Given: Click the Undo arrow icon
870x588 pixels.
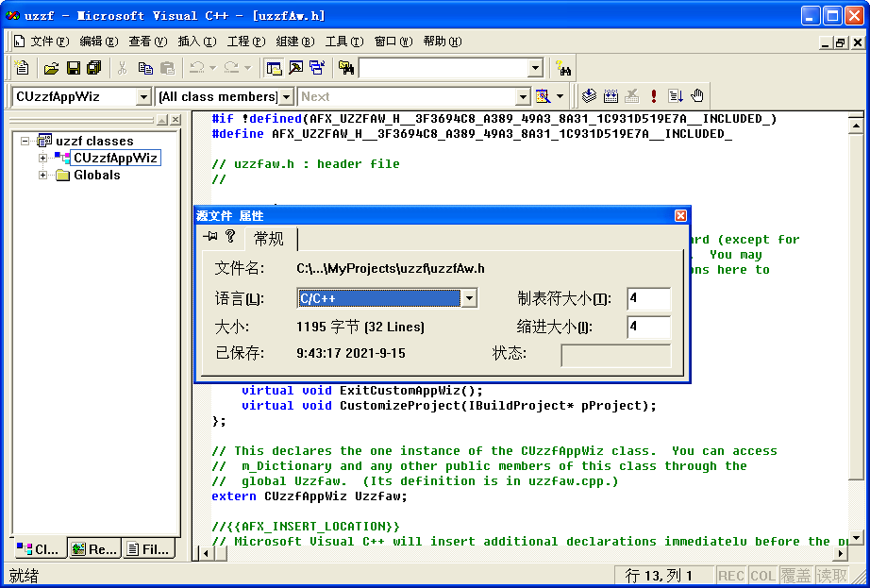Looking at the screenshot, I should pos(196,68).
